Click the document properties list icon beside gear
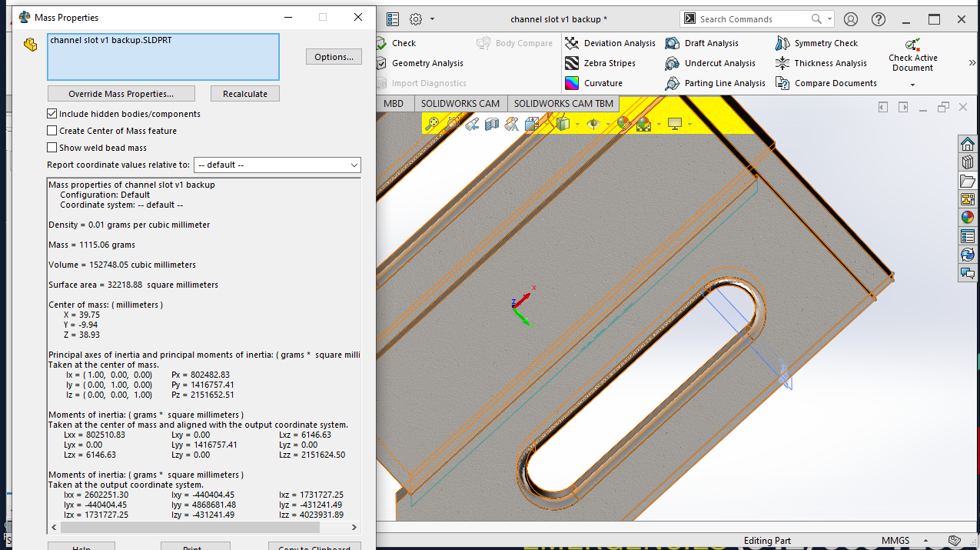Screen dimensions: 980x550 [x=393, y=19]
